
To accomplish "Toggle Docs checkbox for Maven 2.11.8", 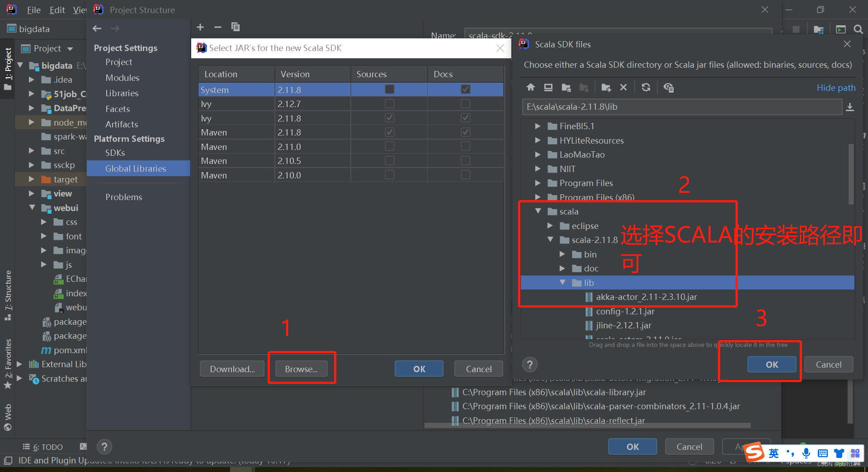I will 465,132.
